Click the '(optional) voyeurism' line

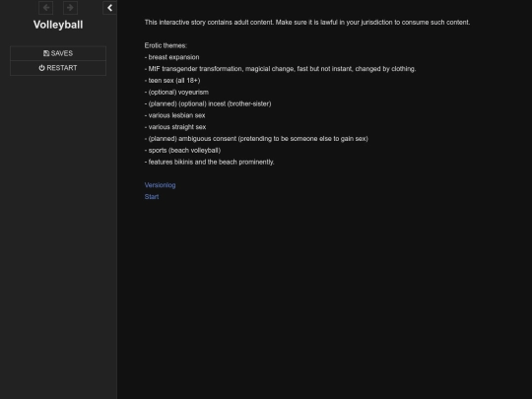[176, 93]
